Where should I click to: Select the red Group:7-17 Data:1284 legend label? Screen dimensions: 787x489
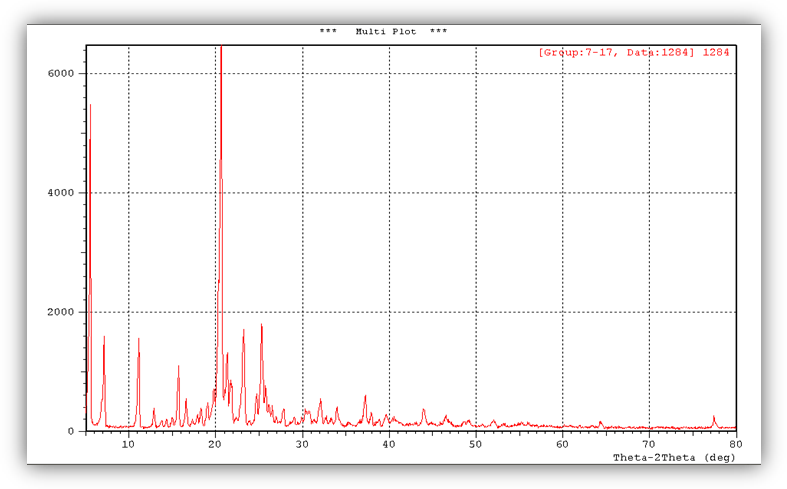(634, 52)
